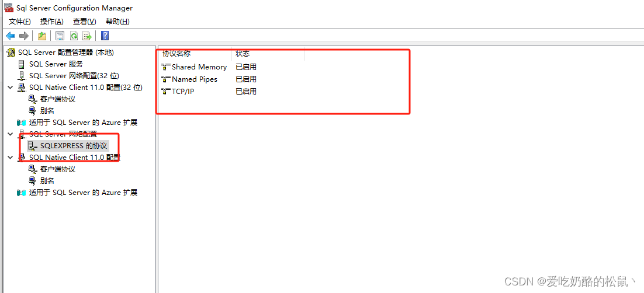
Task: Click the first 适用于 SQL Server 的 Azure 扩展 icon
Action: click(x=22, y=123)
